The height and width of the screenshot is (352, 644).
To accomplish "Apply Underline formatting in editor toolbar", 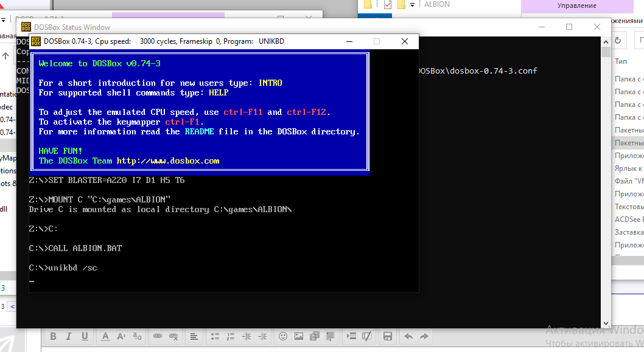I will (85, 336).
